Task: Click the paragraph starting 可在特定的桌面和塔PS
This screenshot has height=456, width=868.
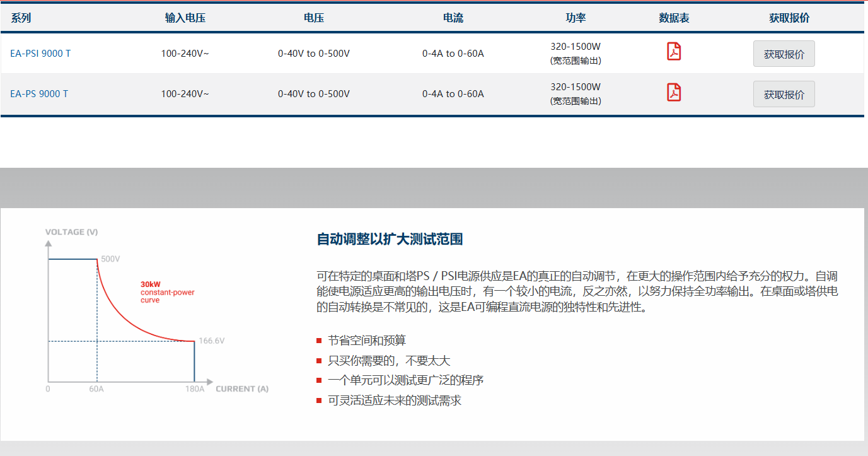Action: tap(577, 292)
